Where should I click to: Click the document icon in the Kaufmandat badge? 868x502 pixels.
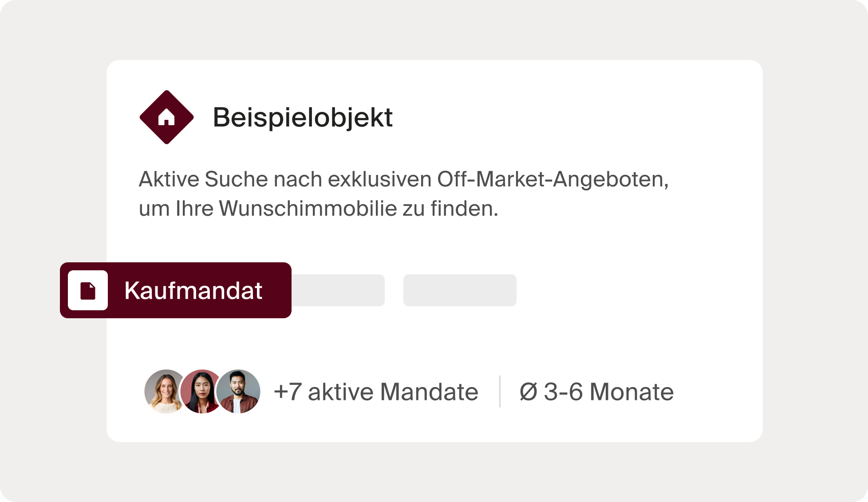88,290
